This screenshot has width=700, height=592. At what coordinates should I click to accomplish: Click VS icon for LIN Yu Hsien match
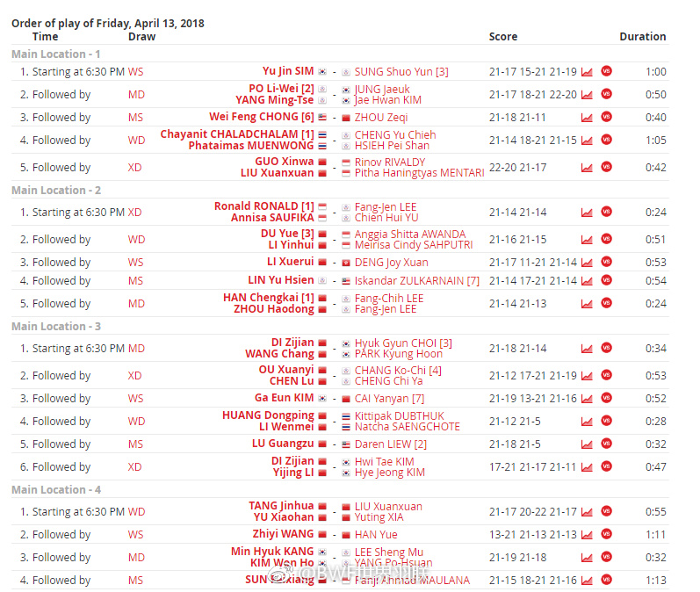point(606,281)
